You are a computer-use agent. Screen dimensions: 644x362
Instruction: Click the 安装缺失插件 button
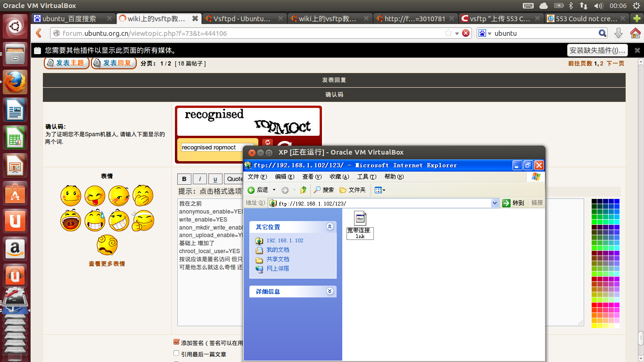point(597,50)
